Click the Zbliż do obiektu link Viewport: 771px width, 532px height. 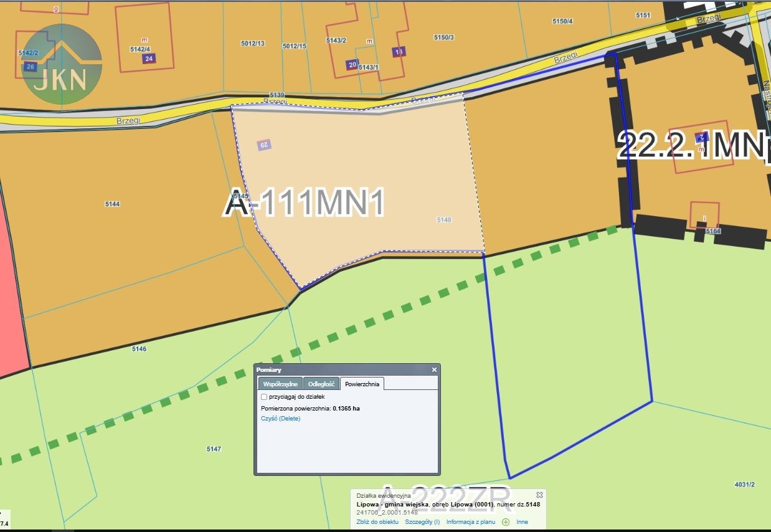(377, 522)
